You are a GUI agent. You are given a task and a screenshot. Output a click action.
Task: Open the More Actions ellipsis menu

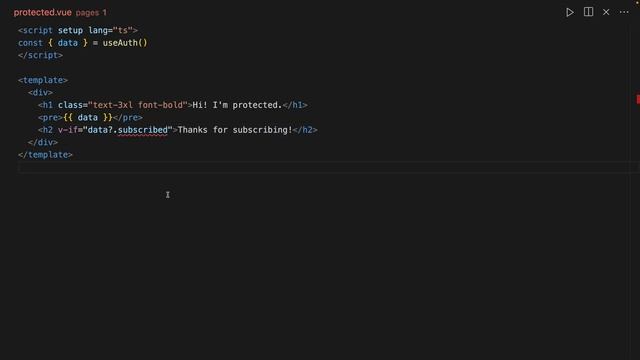click(624, 12)
